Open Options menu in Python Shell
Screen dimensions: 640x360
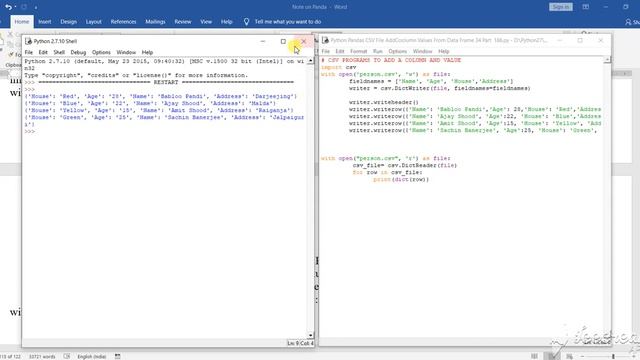pyautogui.click(x=101, y=52)
